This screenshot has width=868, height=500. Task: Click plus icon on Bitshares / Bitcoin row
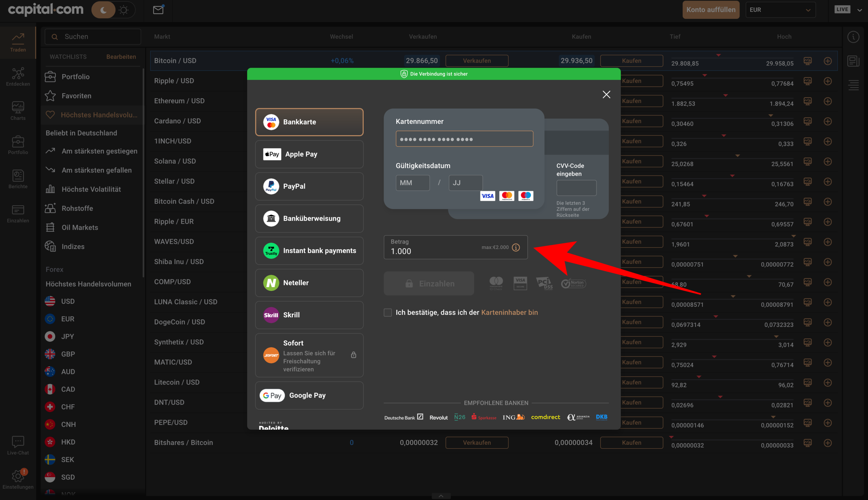(x=827, y=443)
